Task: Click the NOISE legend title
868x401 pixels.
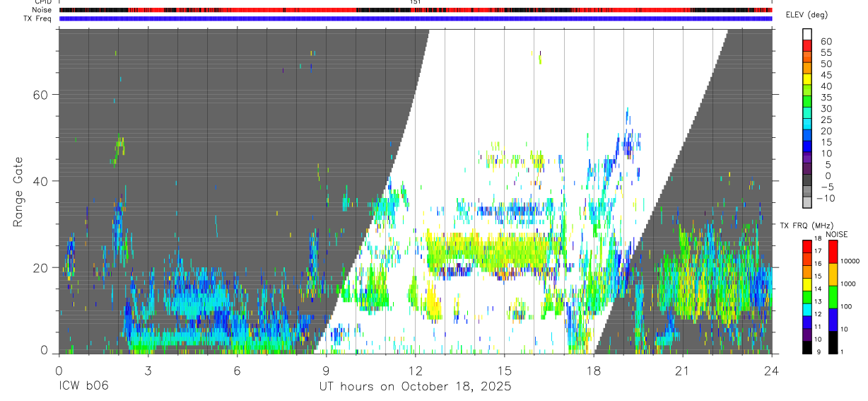Action: (x=837, y=234)
